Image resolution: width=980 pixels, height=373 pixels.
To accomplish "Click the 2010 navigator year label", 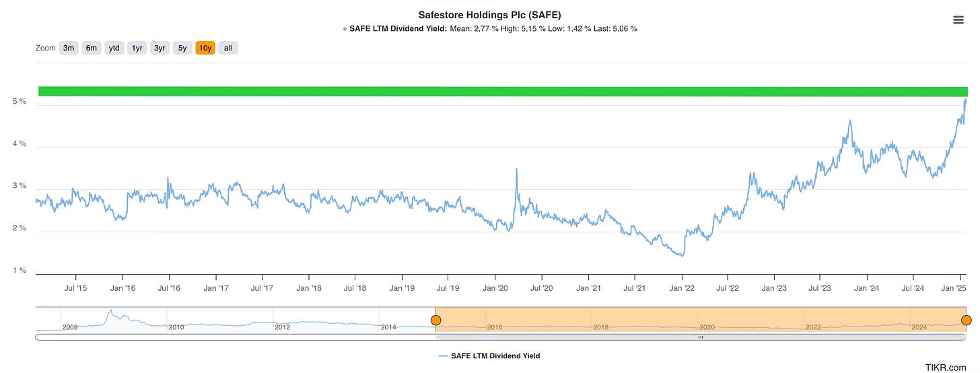I will click(176, 327).
